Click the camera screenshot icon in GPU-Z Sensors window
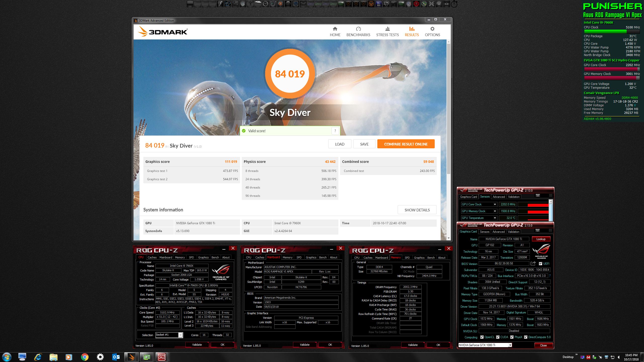 point(538,195)
